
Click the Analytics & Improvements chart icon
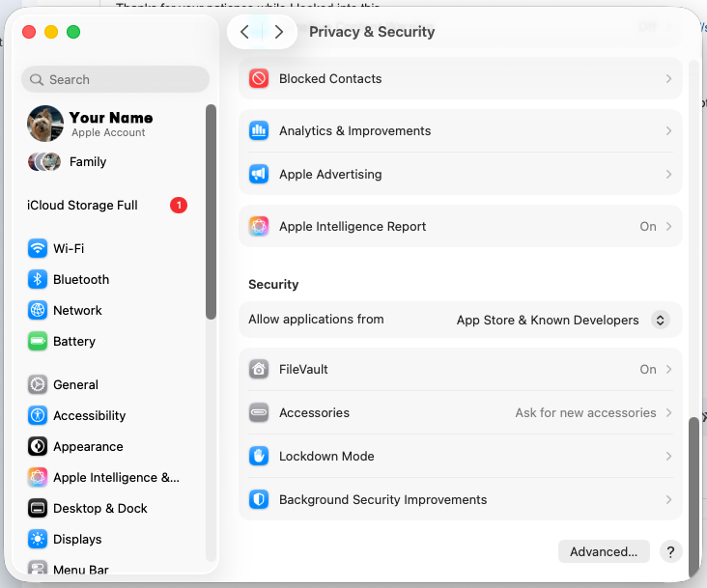click(259, 130)
